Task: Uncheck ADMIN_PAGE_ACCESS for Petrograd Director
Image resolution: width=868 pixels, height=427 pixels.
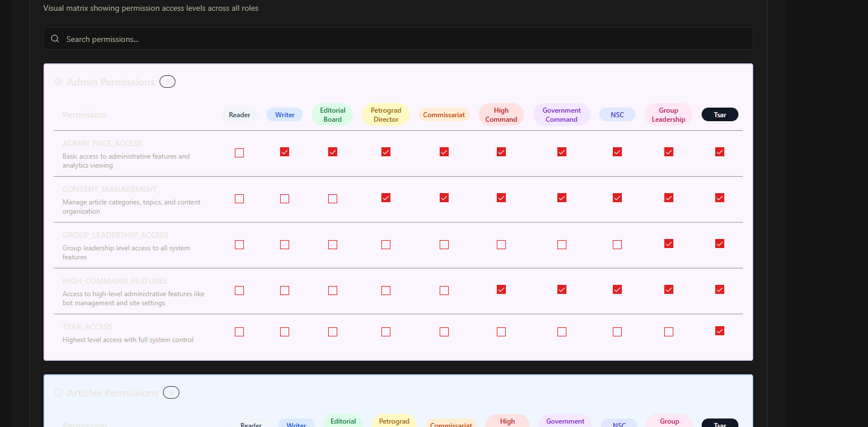Action: (x=386, y=152)
